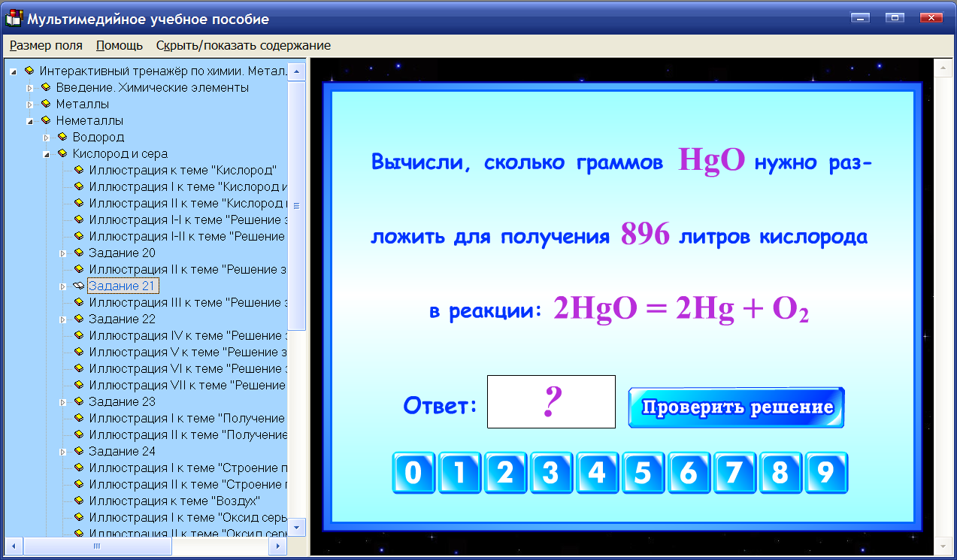Click the icon beside "Неметаллы" node
This screenshot has height=560, width=957.
click(x=47, y=120)
